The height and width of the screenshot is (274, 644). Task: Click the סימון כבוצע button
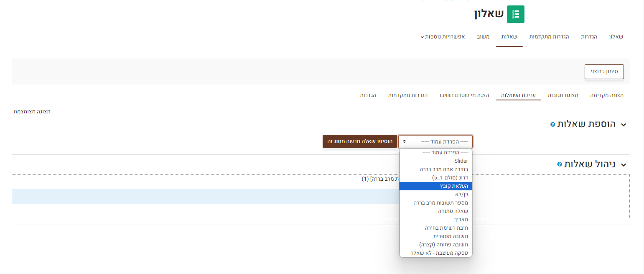(x=604, y=72)
